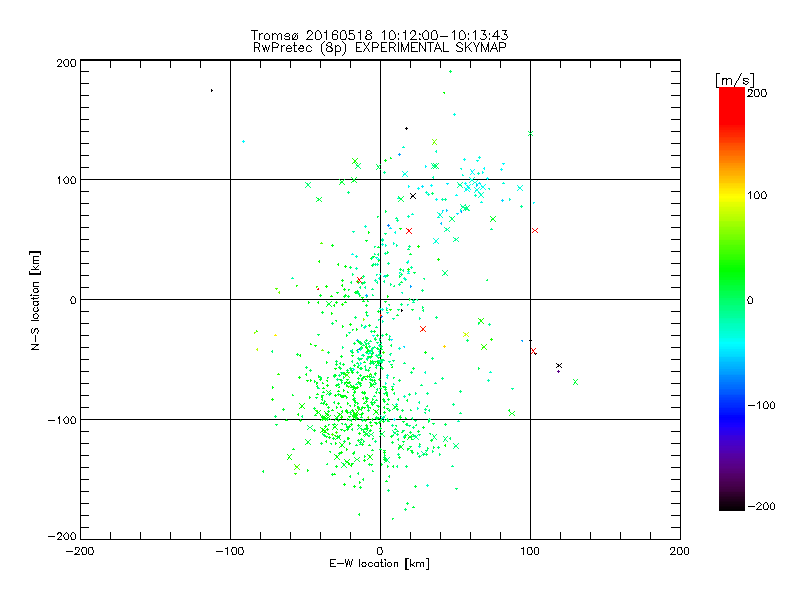
Task: Click the plot title 'Tromsø 20160518 10:12:00-10:13:43'
Action: click(x=379, y=35)
